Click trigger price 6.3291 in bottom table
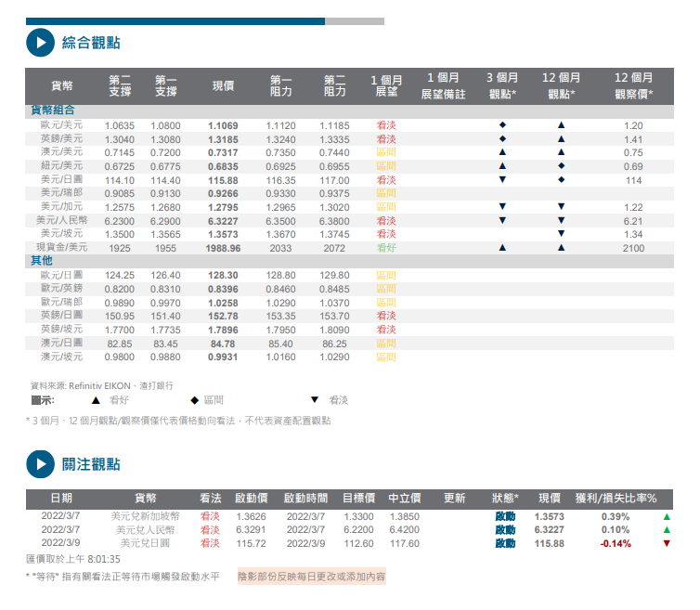Screen dimensions: 700x610 251,529
